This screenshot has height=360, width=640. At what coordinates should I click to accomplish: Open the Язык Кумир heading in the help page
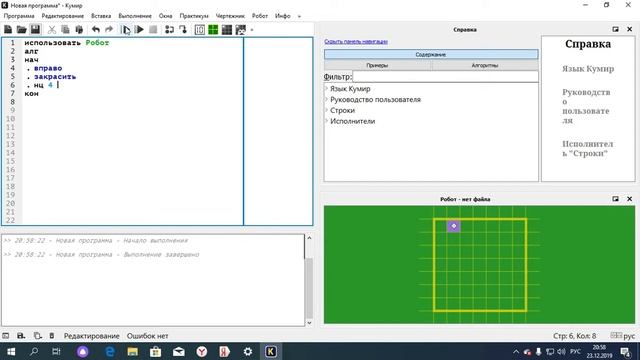[x=588, y=69]
